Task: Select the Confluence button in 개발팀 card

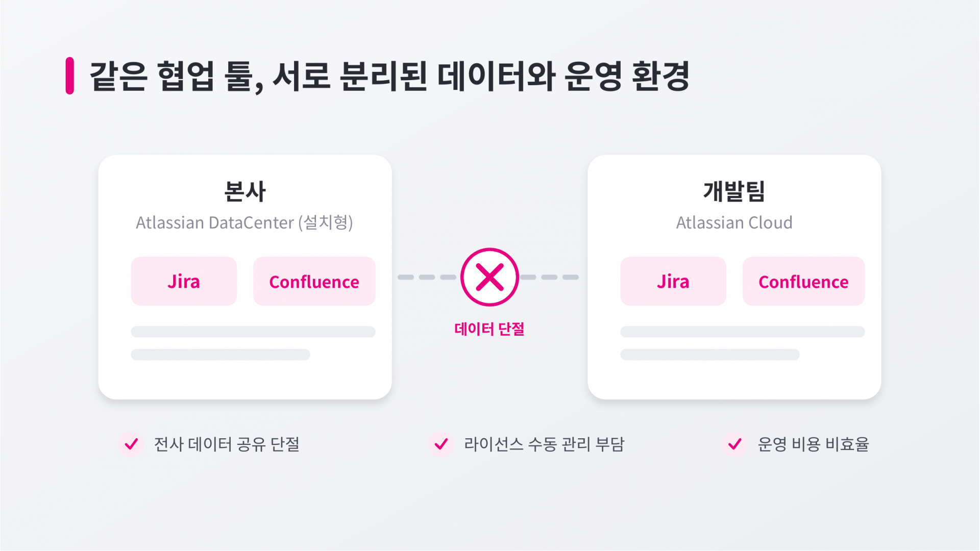Action: click(x=804, y=281)
